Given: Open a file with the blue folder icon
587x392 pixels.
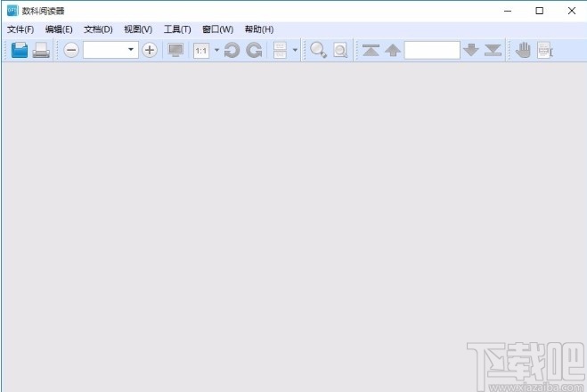Looking at the screenshot, I should pos(20,50).
